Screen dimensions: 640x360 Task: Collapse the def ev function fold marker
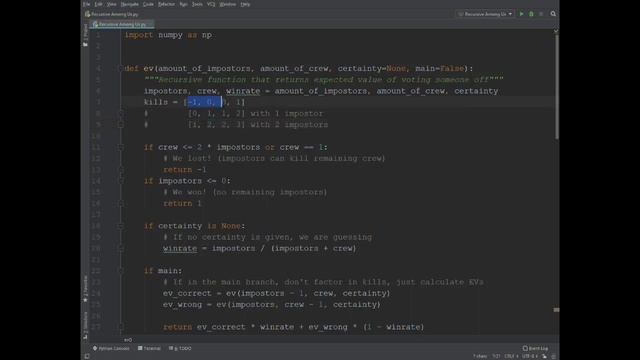[x=121, y=69]
